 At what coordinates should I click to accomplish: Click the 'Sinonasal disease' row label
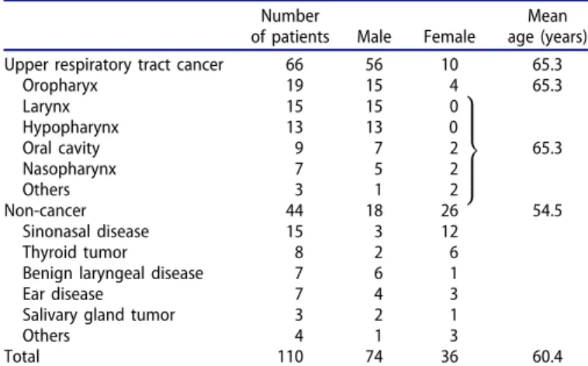click(85, 232)
